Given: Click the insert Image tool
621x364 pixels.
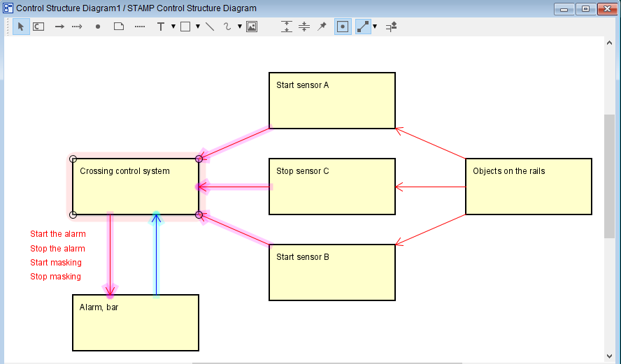Looking at the screenshot, I should (x=252, y=27).
